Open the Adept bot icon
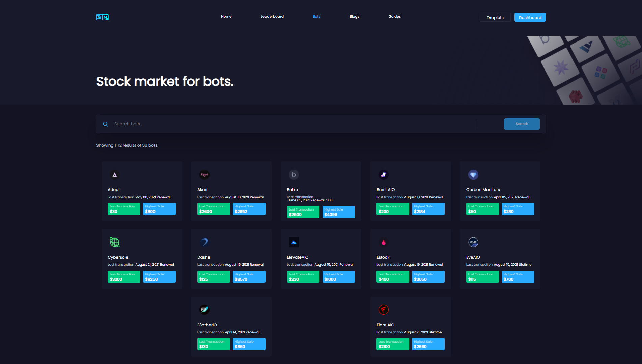Viewport: 642px width, 364px height. pos(115,175)
